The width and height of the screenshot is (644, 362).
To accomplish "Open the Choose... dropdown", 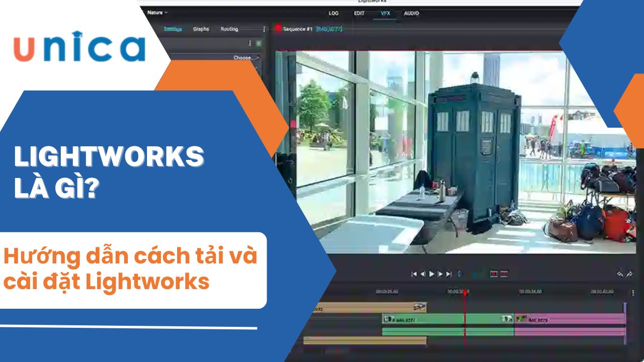I will pos(246,58).
